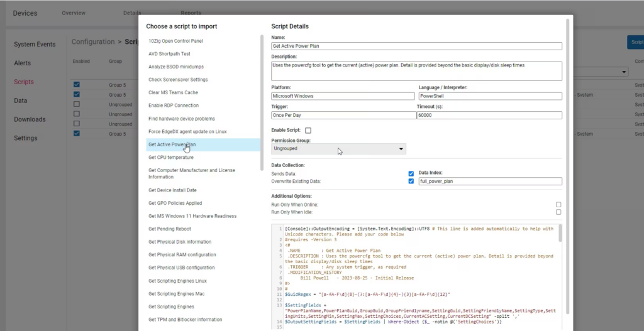Image resolution: width=644 pixels, height=331 pixels.
Task: Uncheck Overwrite Existing Data checkbox
Action: point(411,182)
